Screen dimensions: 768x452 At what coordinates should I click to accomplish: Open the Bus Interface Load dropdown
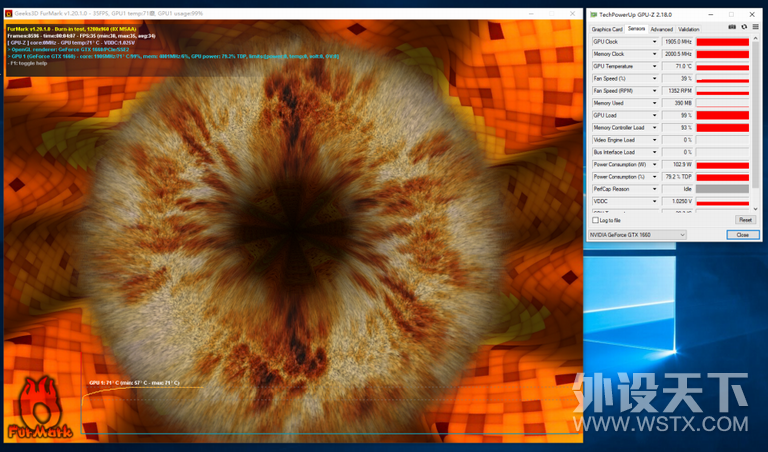pos(654,152)
